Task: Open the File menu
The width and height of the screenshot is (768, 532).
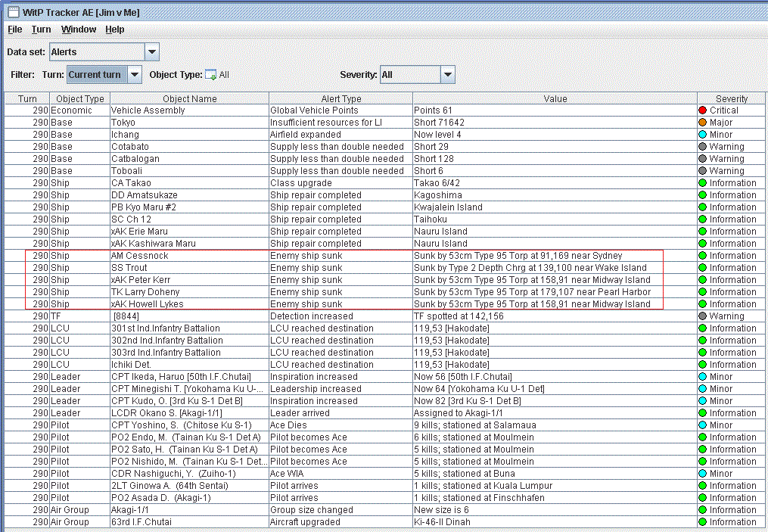Action: (x=14, y=30)
